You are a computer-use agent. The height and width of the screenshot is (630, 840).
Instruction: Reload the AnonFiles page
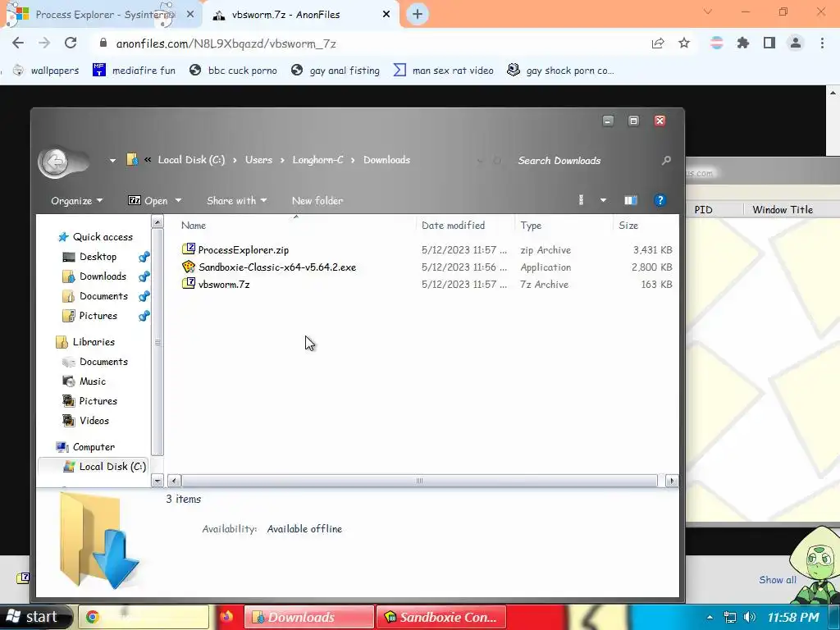[x=71, y=43]
